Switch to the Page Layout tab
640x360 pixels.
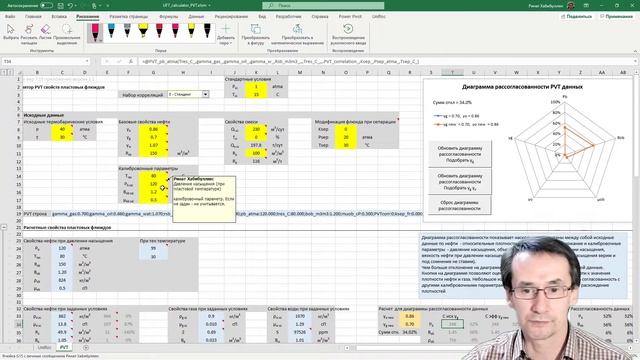coord(129,17)
